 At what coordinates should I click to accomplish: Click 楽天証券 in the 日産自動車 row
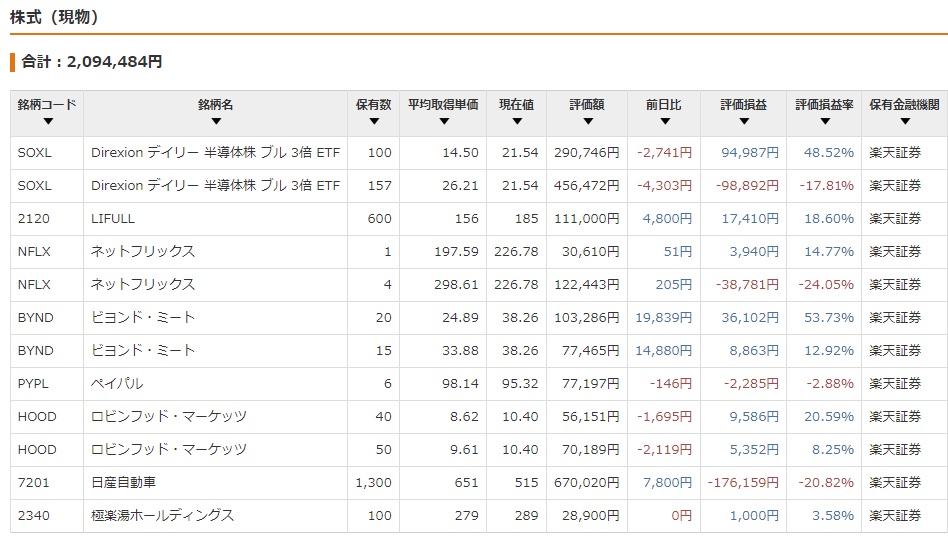895,483
